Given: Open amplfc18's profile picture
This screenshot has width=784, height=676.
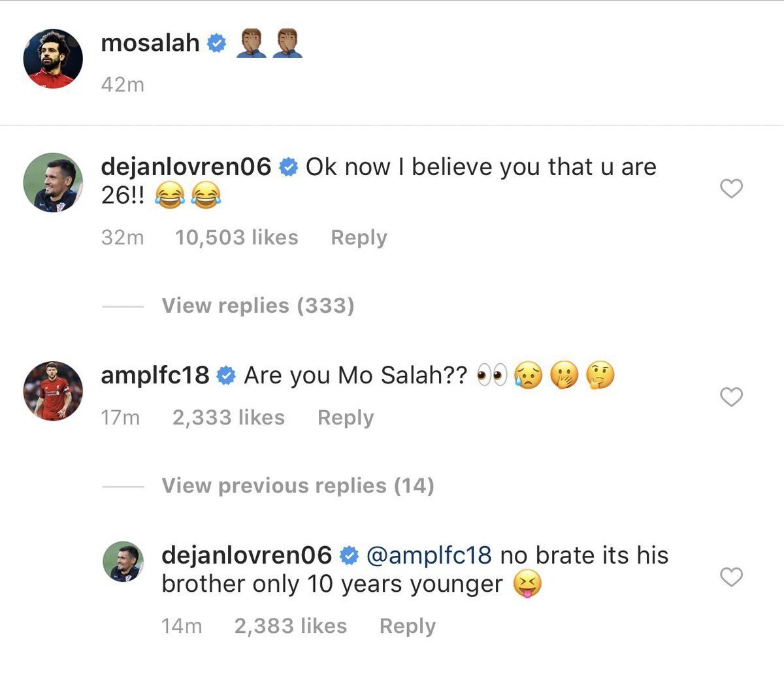Looking at the screenshot, I should pyautogui.click(x=53, y=391).
